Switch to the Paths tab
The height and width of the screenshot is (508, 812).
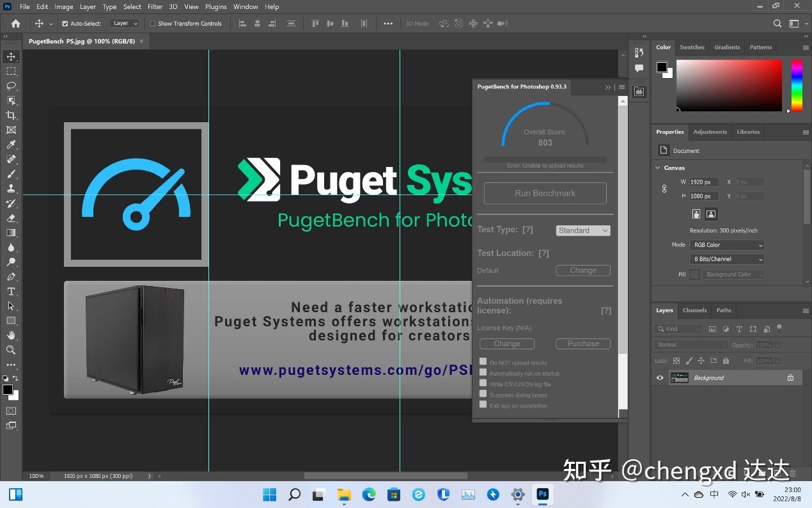pos(724,310)
